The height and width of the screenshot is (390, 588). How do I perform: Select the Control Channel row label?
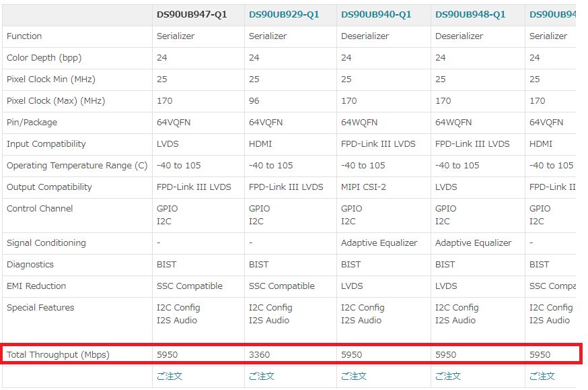(40, 209)
